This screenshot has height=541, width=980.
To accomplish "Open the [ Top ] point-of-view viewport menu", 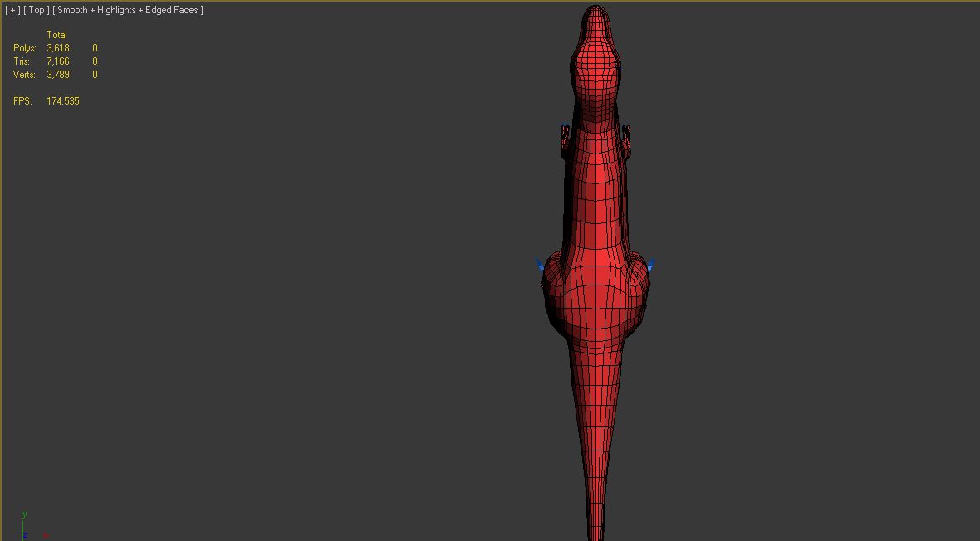I will coord(37,10).
